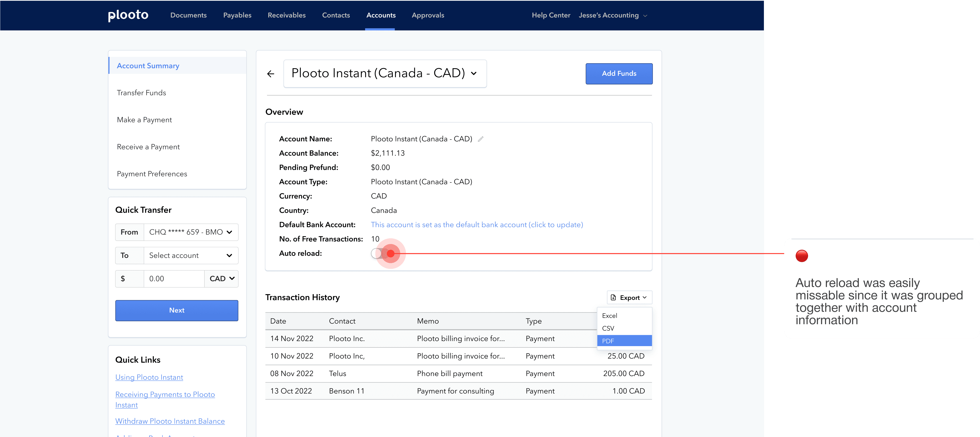Screen dimensions: 980x437
Task: Click the Date column header
Action: [278, 322]
